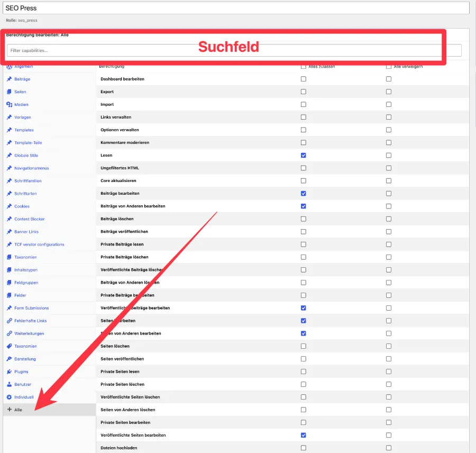Click the plus icon beside Alle
476x453 pixels.
(x=10, y=410)
